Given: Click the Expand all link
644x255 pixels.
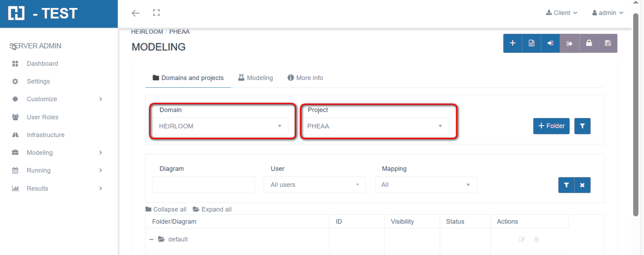Looking at the screenshot, I should [x=212, y=209].
